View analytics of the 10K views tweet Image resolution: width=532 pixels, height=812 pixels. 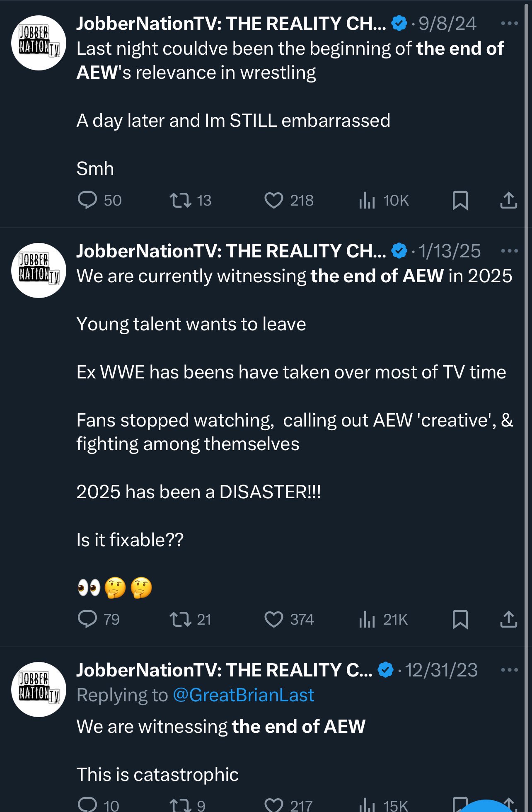coord(367,200)
